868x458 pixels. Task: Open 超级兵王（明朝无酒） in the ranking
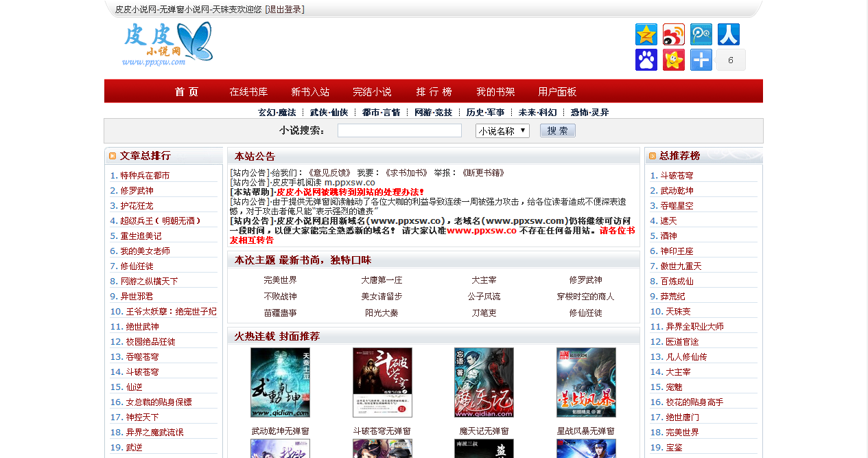tap(161, 221)
